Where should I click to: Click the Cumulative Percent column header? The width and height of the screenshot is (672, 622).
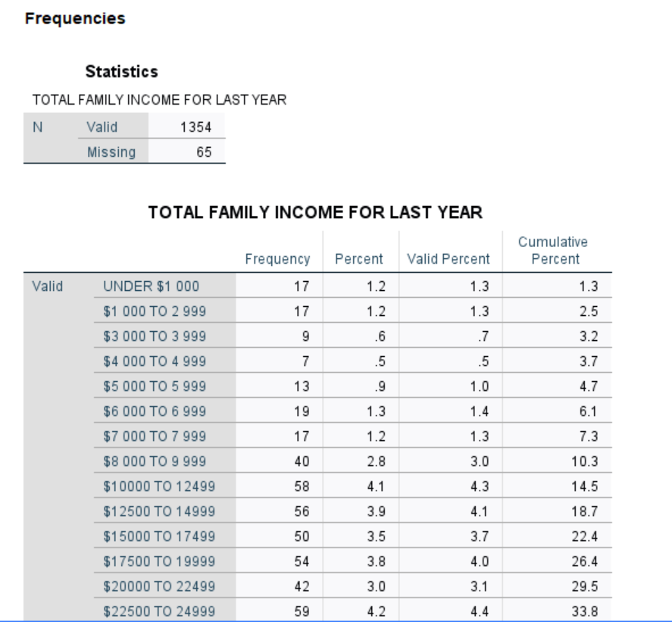553,250
